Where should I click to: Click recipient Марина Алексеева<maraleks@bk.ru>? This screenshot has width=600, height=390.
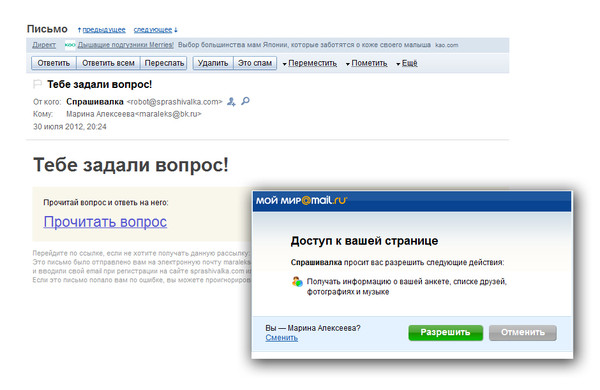[x=134, y=114]
